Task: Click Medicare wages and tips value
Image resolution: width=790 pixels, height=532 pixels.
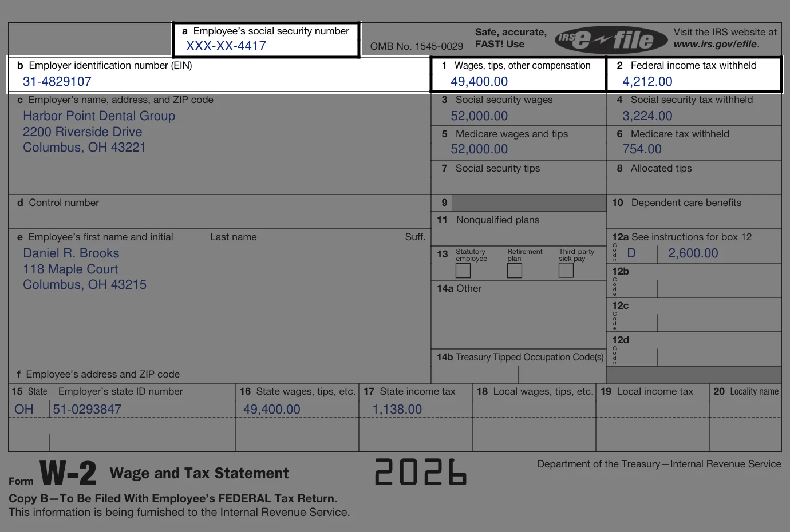Action: pyautogui.click(x=479, y=149)
